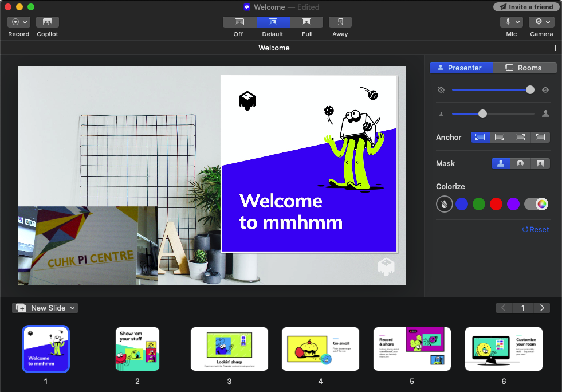562x392 pixels.
Task: Select the fourth Anchor option
Action: pyautogui.click(x=540, y=137)
